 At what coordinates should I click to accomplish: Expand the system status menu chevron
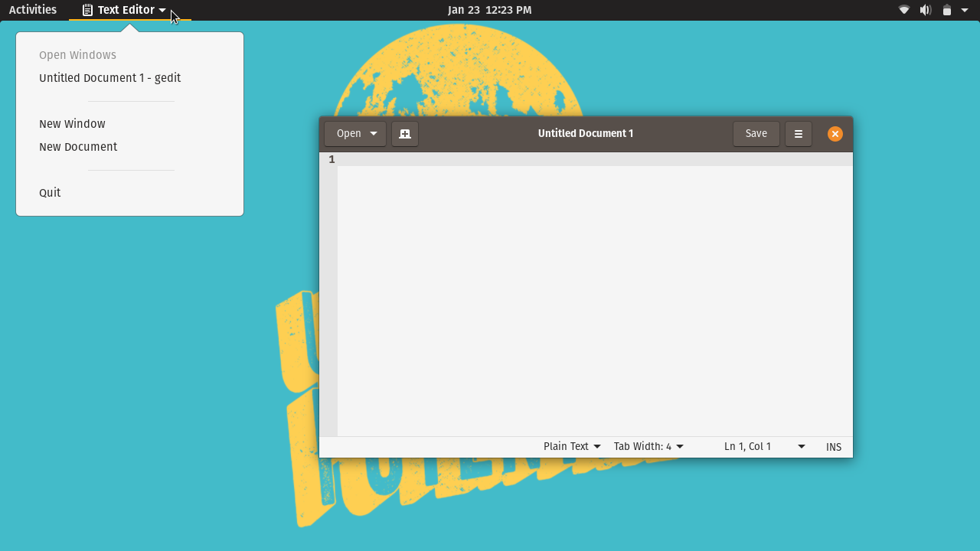(965, 10)
